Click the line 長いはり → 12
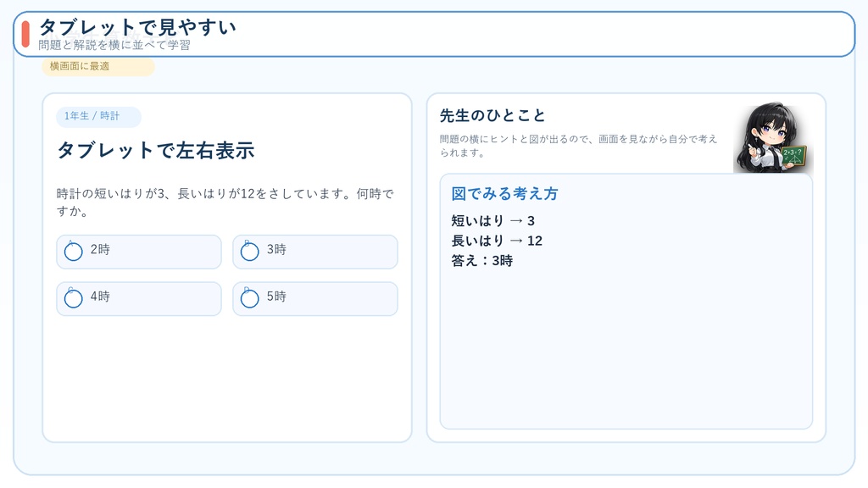The image size is (868, 488). tap(497, 241)
